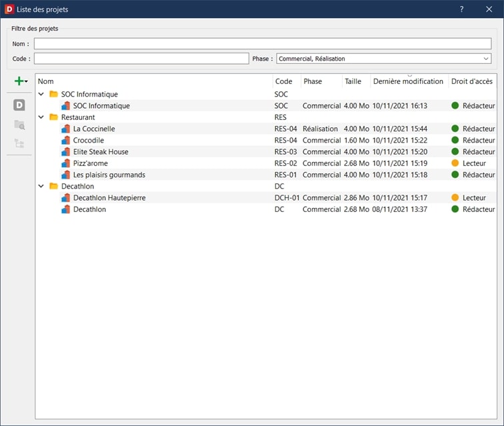Image resolution: width=504 pixels, height=426 pixels.
Task: Click the help question mark icon
Action: 461,9
